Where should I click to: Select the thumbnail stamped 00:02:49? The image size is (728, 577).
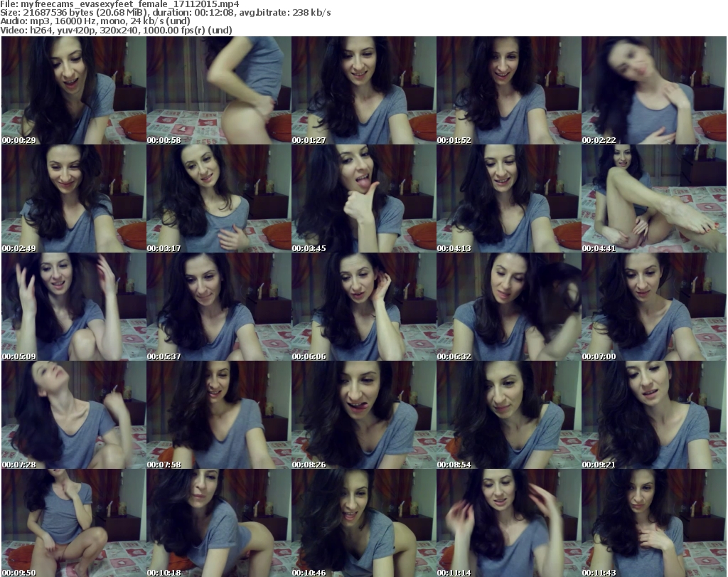[74, 198]
